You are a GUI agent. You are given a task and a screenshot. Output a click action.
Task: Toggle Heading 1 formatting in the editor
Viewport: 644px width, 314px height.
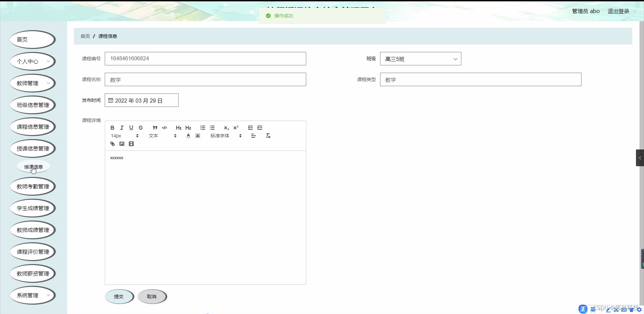178,128
